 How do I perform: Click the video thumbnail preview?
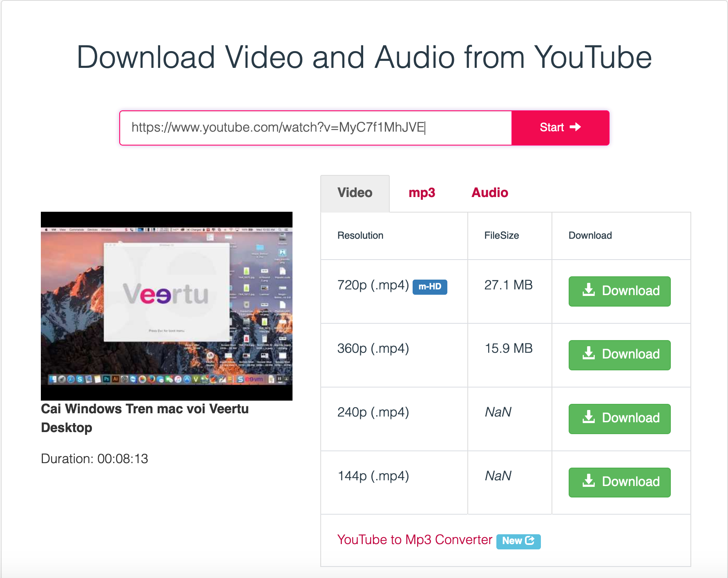coord(167,305)
